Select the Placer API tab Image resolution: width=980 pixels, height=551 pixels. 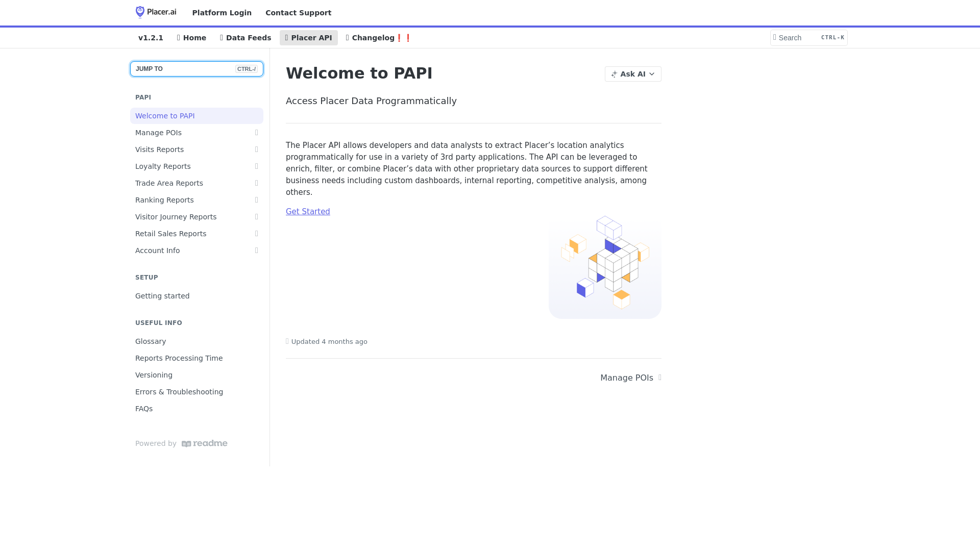click(x=308, y=38)
